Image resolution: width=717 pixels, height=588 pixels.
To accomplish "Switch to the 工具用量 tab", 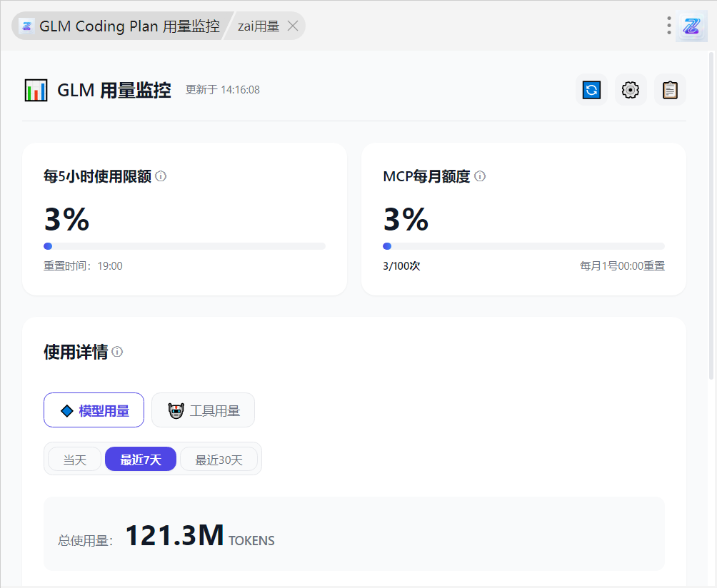I will (204, 410).
